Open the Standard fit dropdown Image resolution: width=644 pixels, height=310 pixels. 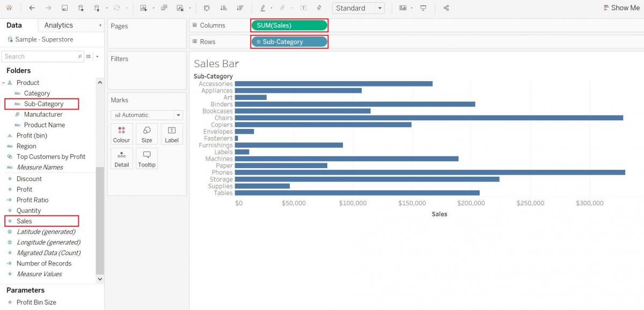[x=358, y=8]
